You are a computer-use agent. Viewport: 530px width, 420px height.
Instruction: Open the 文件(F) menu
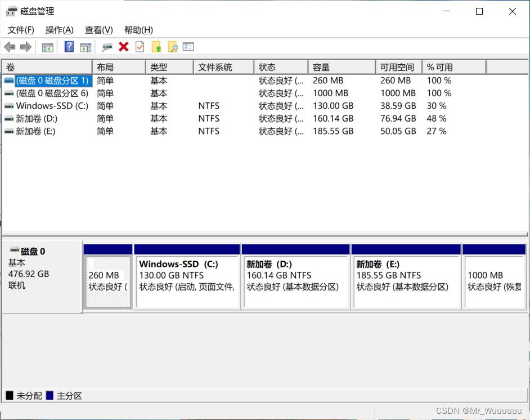pyautogui.click(x=21, y=30)
